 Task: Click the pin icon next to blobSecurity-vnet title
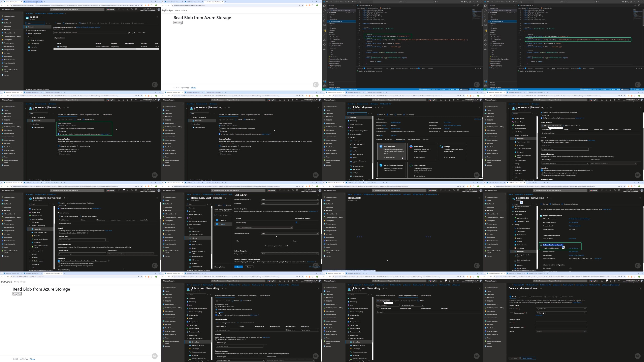coord(375,107)
